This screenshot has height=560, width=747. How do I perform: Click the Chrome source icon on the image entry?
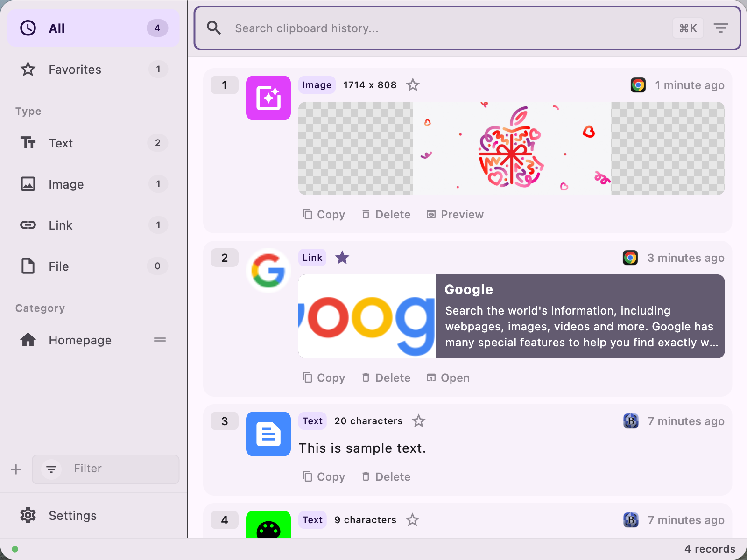pyautogui.click(x=638, y=85)
